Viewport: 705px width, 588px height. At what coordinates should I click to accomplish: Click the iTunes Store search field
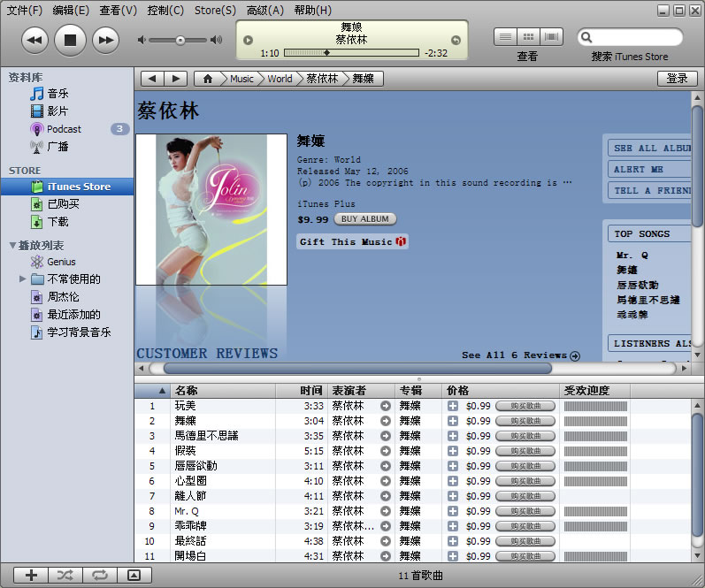630,37
